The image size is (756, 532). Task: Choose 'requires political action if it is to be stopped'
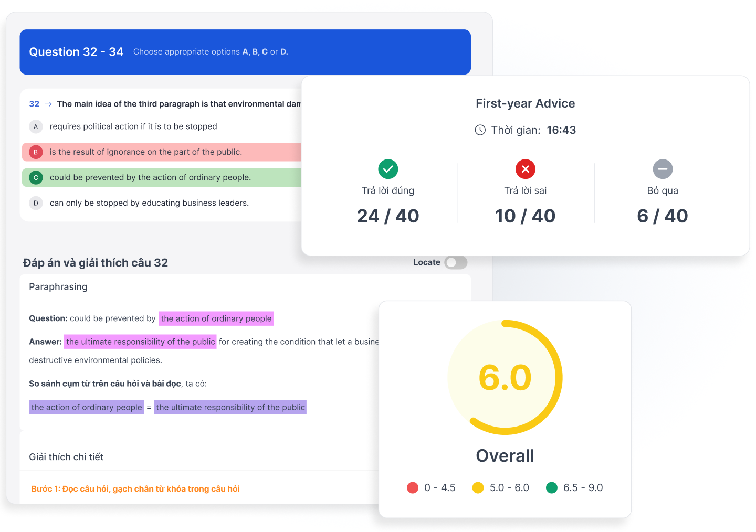[133, 126]
